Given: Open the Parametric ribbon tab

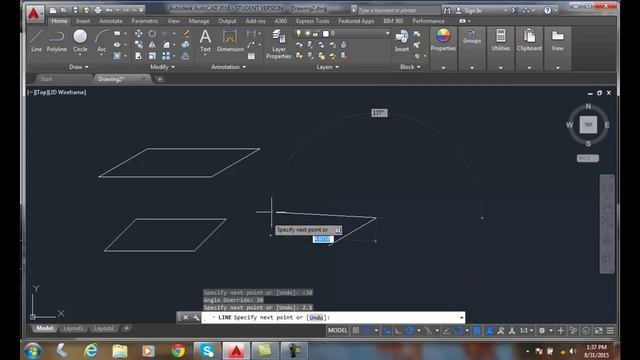Looking at the screenshot, I should tap(144, 21).
